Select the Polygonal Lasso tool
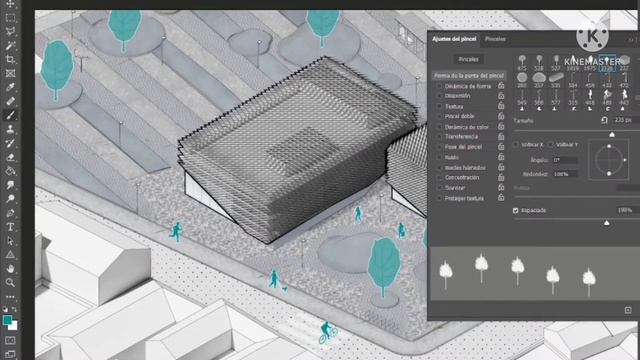The width and height of the screenshot is (640, 360). click(x=10, y=31)
